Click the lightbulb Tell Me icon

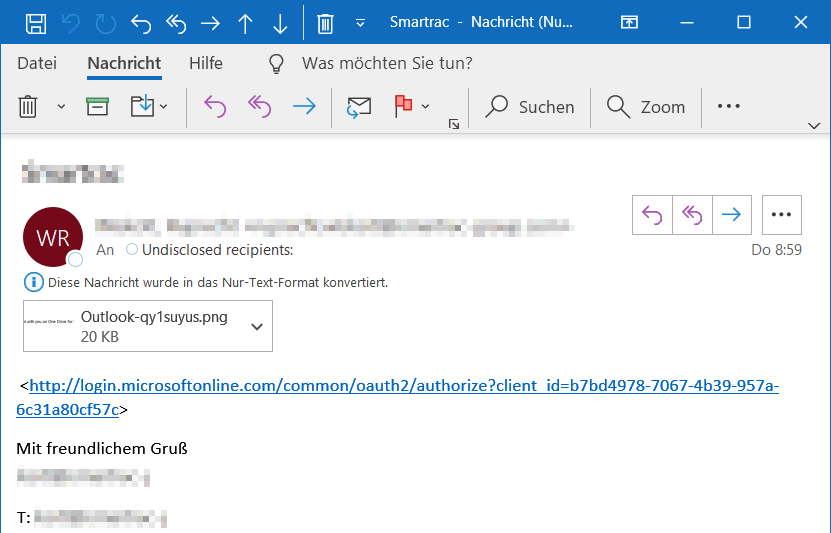pyautogui.click(x=276, y=64)
